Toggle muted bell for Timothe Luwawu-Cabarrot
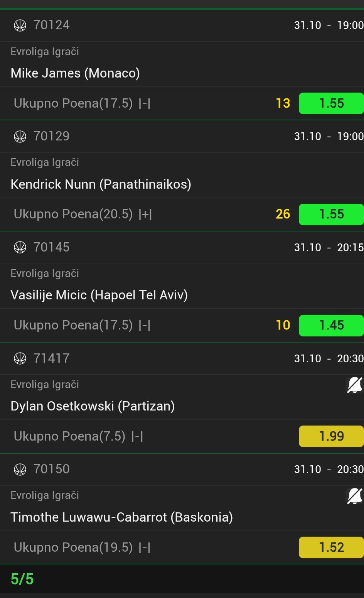Image resolution: width=364 pixels, height=598 pixels. (354, 496)
